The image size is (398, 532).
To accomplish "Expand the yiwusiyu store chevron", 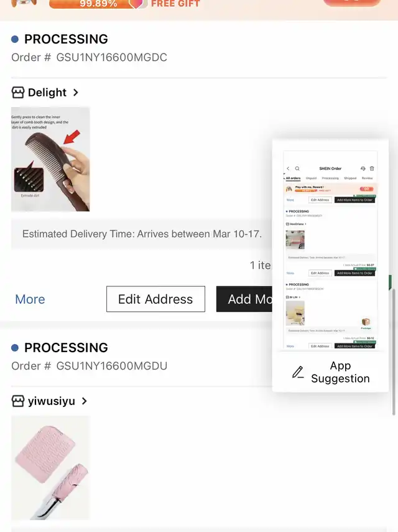I will coord(85,401).
